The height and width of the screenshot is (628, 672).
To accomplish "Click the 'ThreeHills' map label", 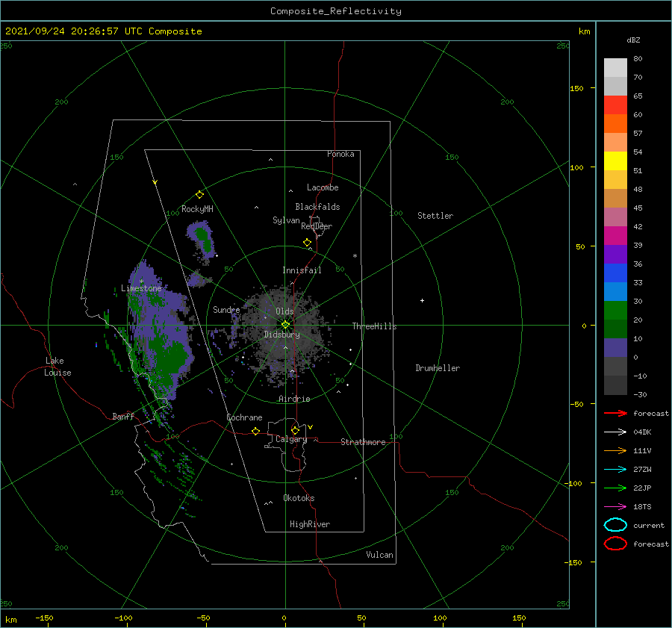I will coord(375,326).
